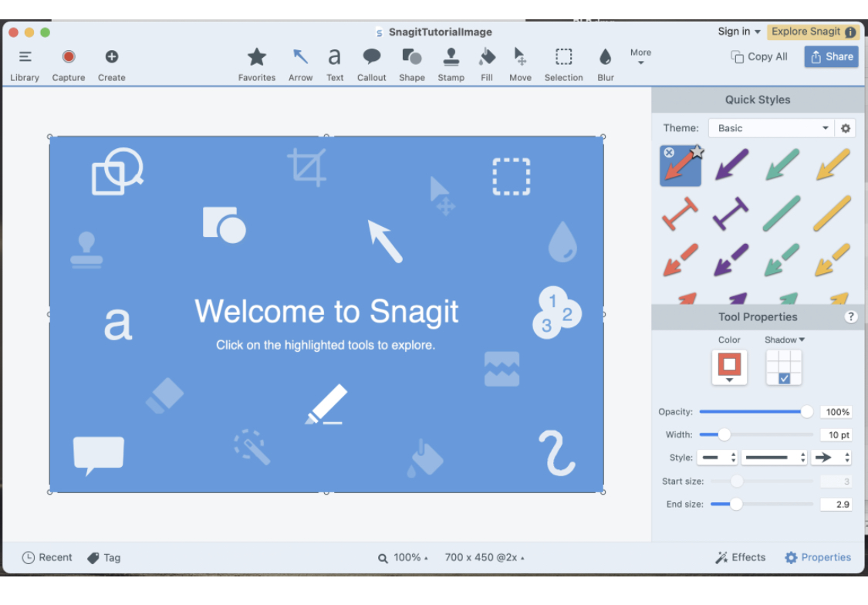Click the shape icon on canvas

[x=225, y=225]
